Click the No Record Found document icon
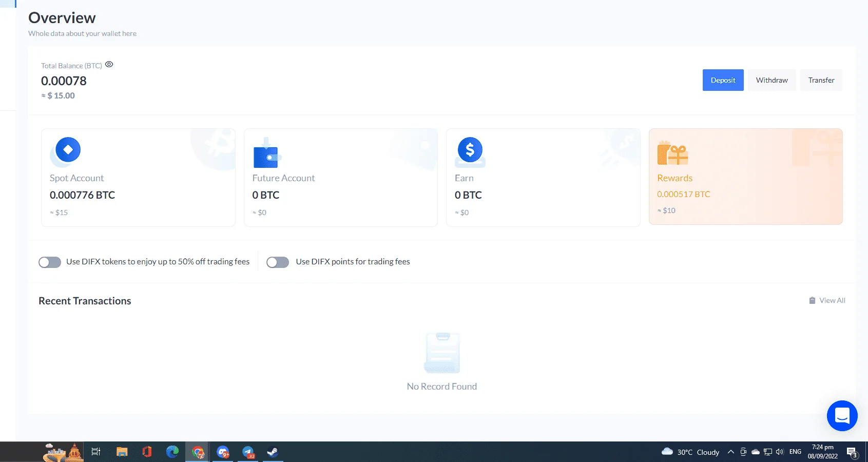The image size is (868, 462). coord(442,353)
